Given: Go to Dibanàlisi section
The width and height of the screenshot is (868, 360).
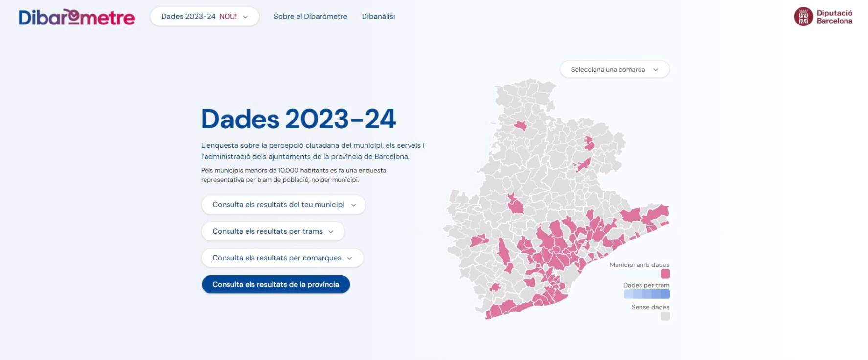Looking at the screenshot, I should click(378, 17).
